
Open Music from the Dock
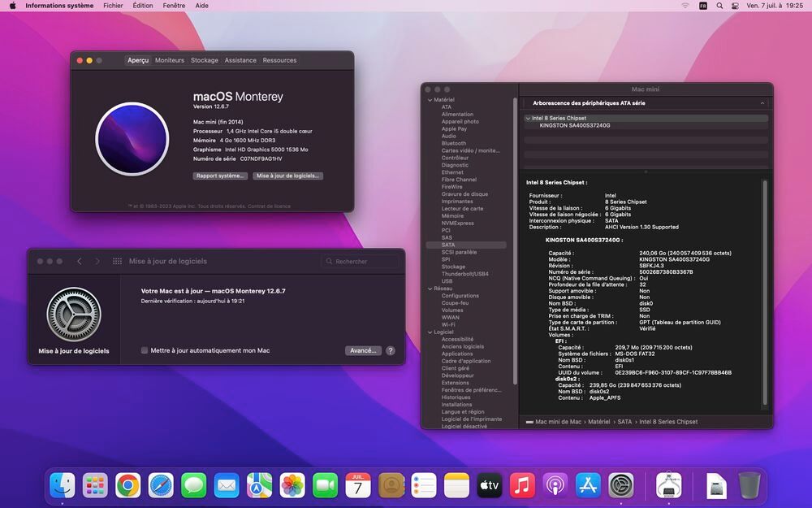pos(522,486)
